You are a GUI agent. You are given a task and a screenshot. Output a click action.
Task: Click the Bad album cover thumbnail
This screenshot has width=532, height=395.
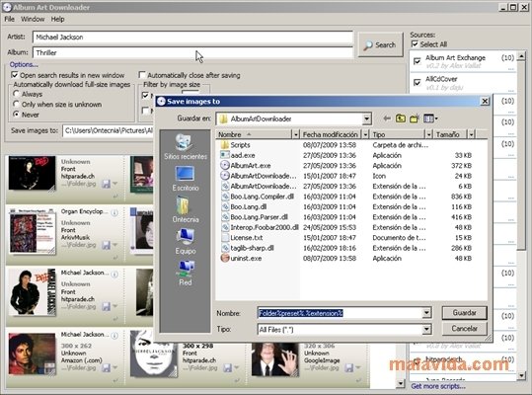point(33,174)
